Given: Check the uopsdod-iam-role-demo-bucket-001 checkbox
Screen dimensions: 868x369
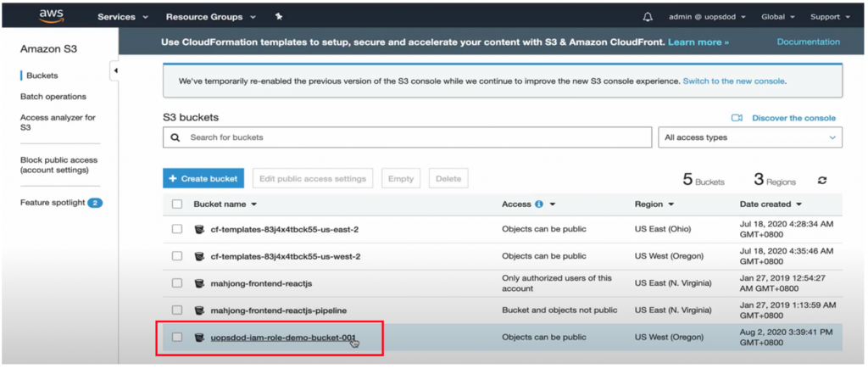Looking at the screenshot, I should (177, 337).
